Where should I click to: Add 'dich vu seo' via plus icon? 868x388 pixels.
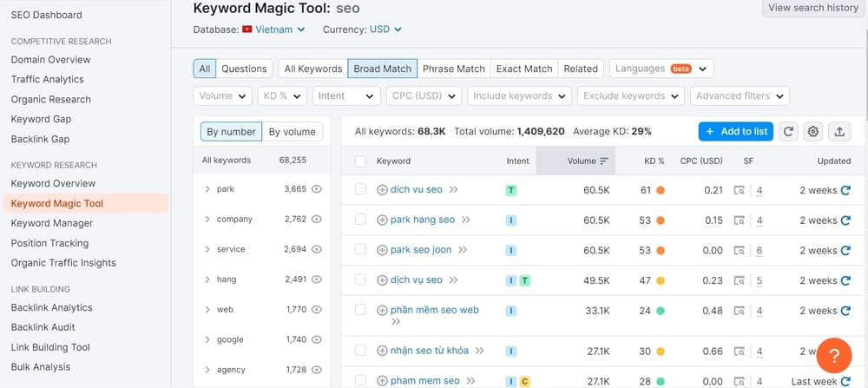click(x=382, y=190)
